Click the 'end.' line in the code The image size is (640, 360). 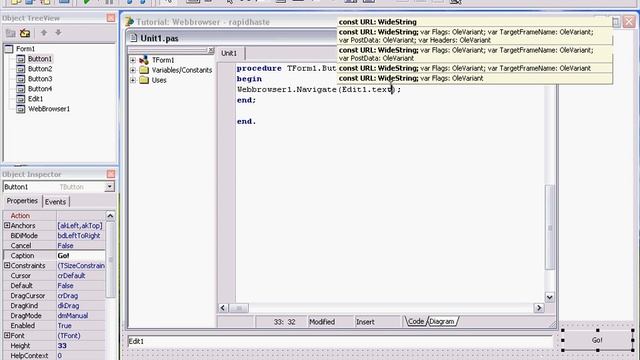click(x=247, y=121)
